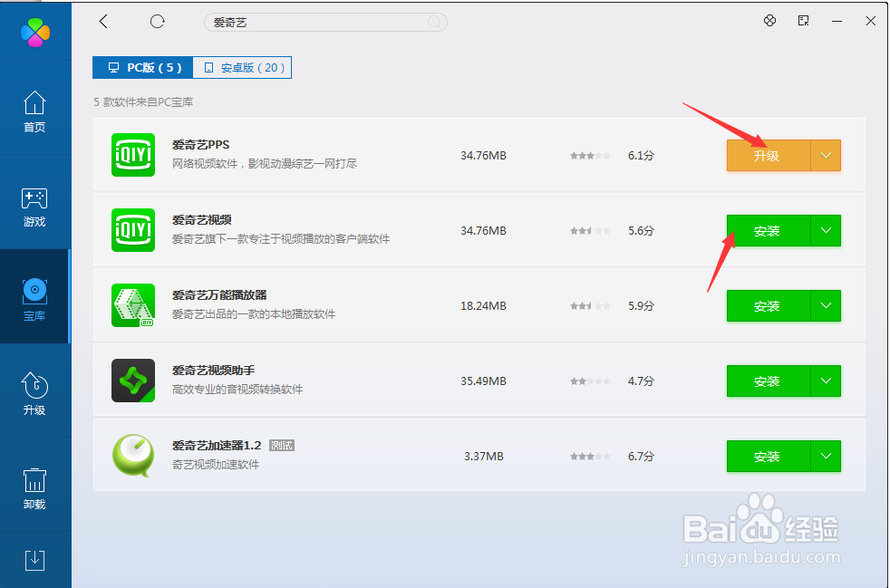
Task: Install 爱奇艺视频助手
Action: (769, 381)
